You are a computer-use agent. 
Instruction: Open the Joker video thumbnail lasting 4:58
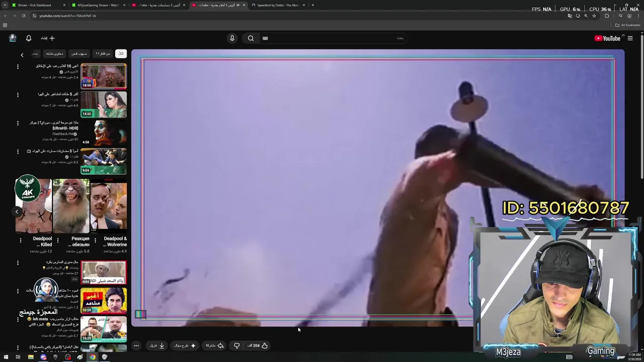point(104,133)
